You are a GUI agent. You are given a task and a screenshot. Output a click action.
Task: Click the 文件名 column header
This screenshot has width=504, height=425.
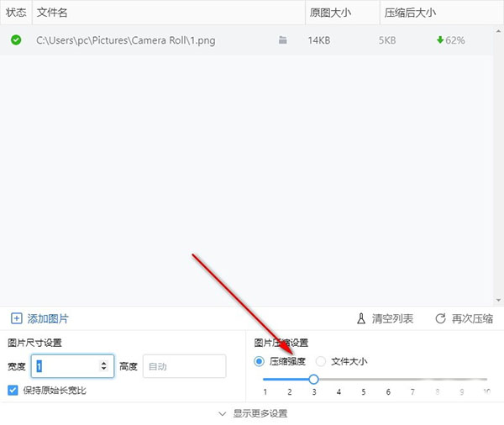pyautogui.click(x=52, y=13)
